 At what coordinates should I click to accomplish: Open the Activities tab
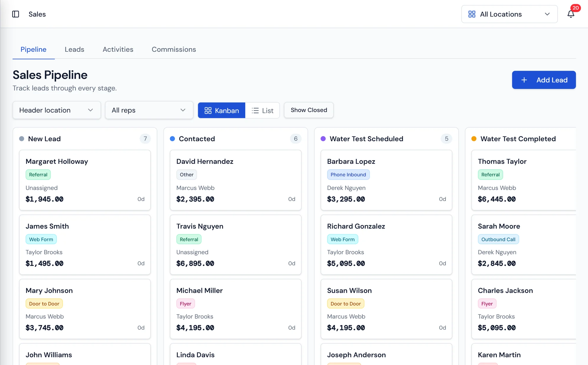118,49
